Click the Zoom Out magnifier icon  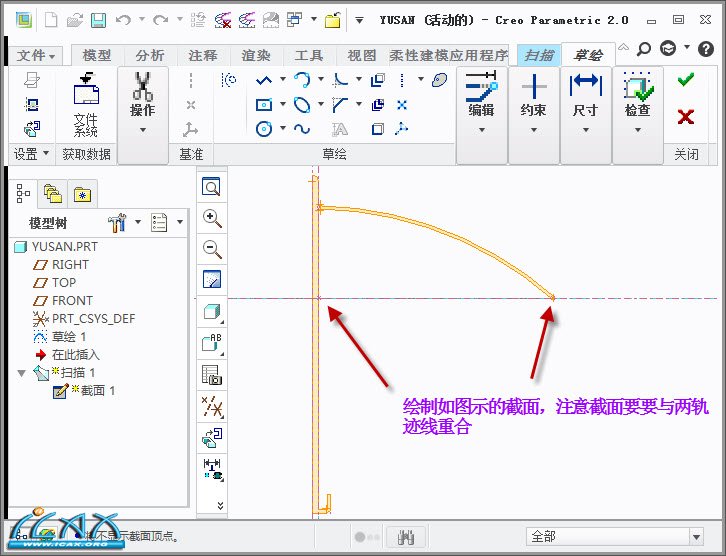coord(212,249)
